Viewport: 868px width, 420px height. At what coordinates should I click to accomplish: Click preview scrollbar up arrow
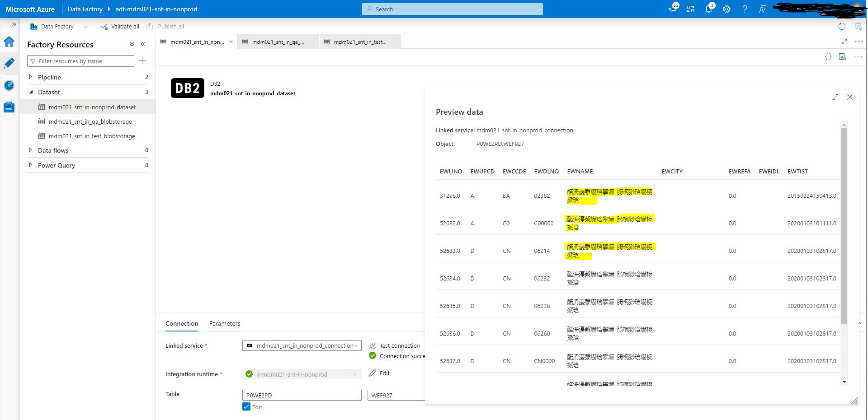pyautogui.click(x=844, y=124)
